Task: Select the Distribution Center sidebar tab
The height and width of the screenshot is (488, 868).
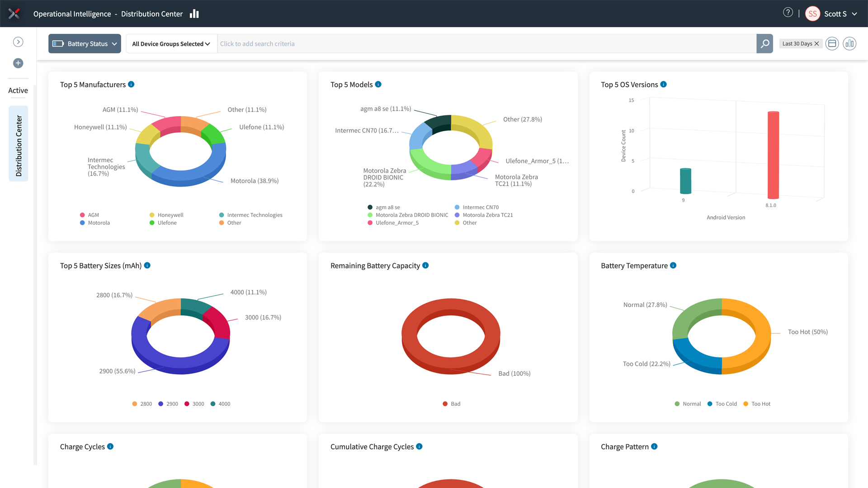Action: (19, 144)
